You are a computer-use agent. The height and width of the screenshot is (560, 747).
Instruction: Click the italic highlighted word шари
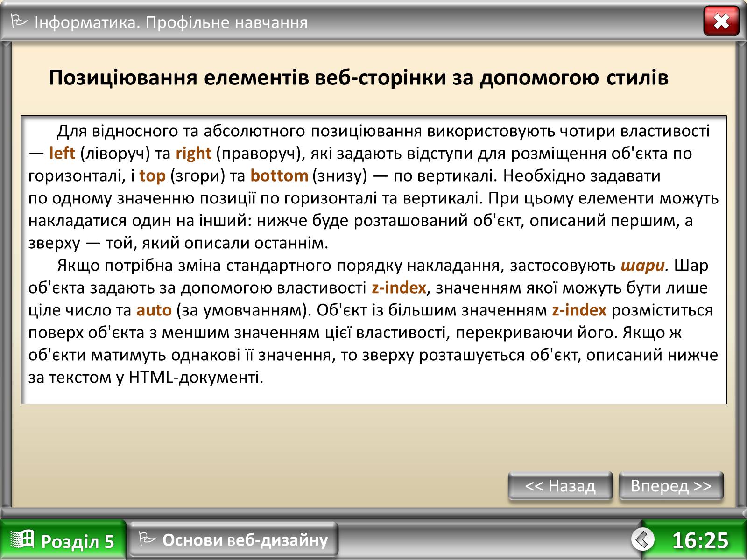[642, 266]
